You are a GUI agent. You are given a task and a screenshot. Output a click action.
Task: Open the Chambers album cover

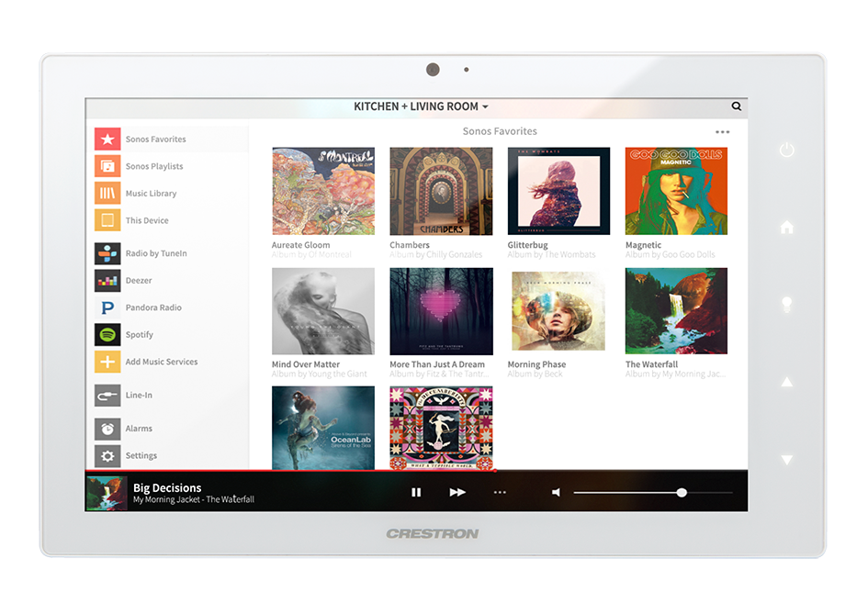point(441,191)
